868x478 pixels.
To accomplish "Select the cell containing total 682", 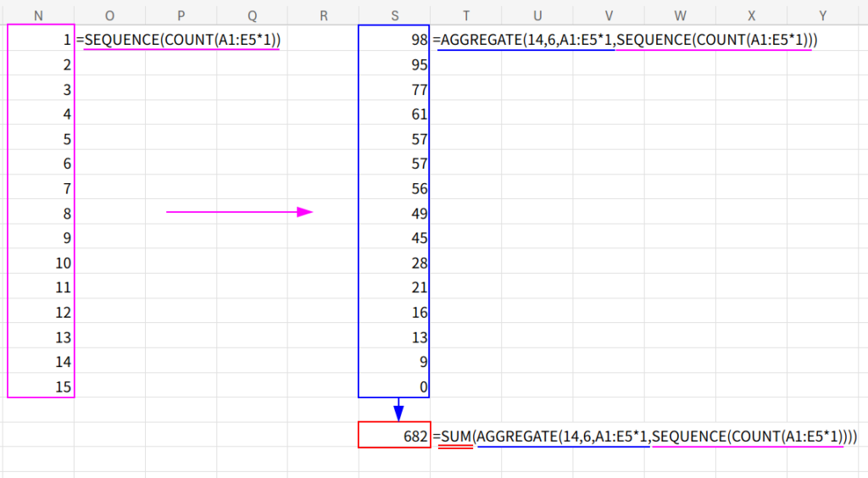I will tap(394, 436).
